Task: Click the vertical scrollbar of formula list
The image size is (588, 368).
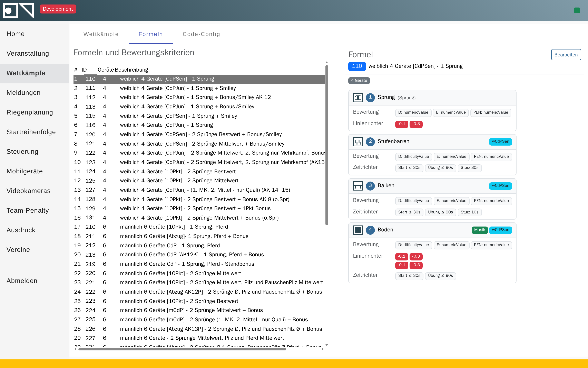Action: coord(326,145)
